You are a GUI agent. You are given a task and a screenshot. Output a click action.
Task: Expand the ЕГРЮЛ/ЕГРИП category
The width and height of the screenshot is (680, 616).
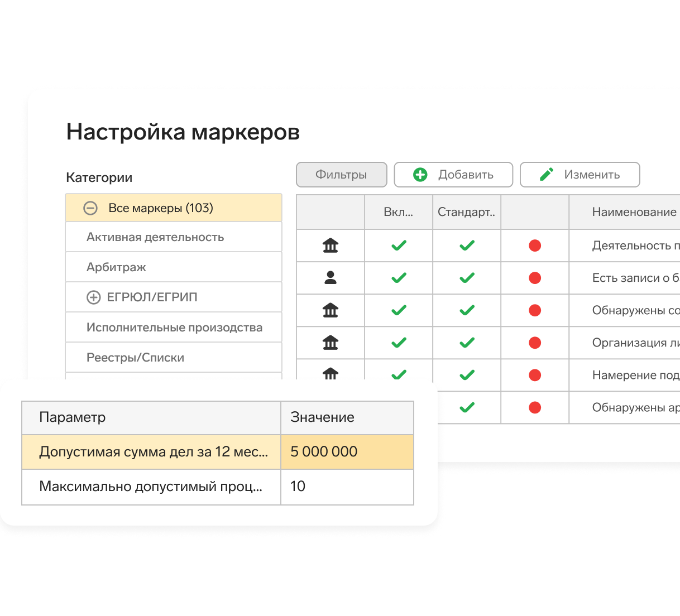coord(93,297)
